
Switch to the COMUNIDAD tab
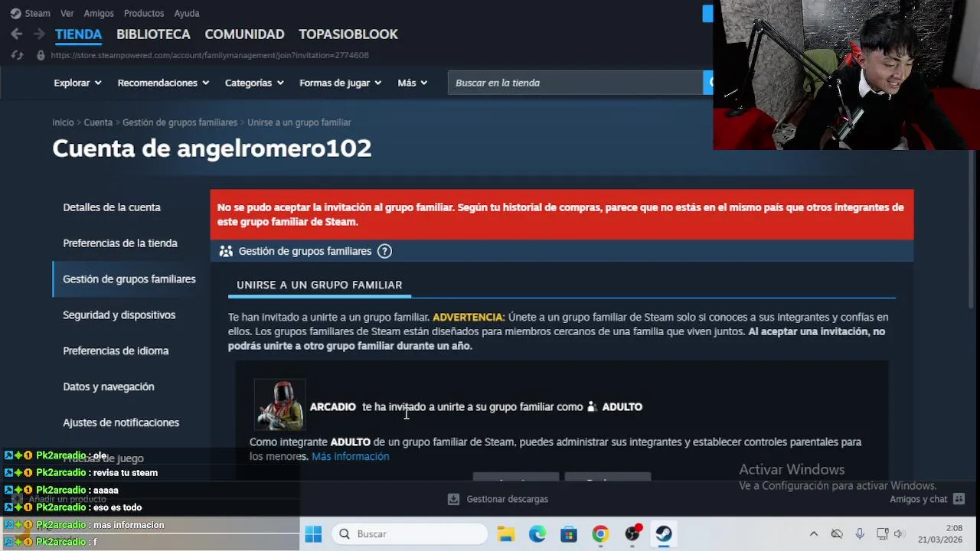tap(244, 34)
